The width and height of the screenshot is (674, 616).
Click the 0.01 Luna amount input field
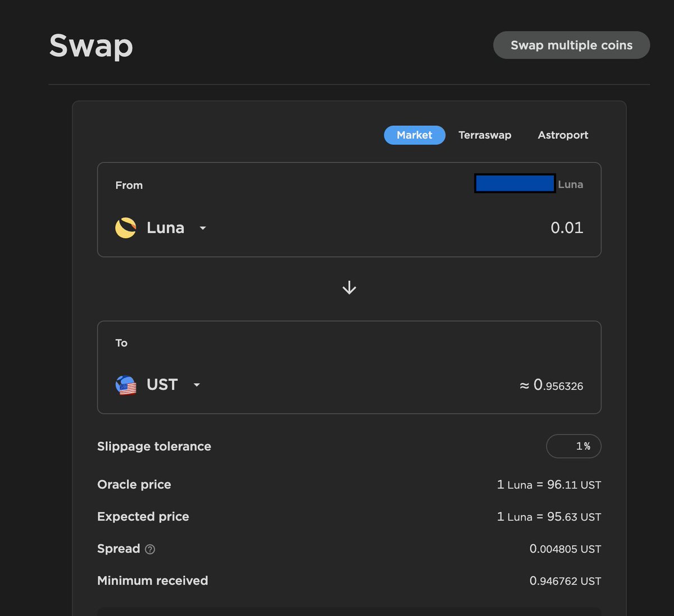(567, 227)
